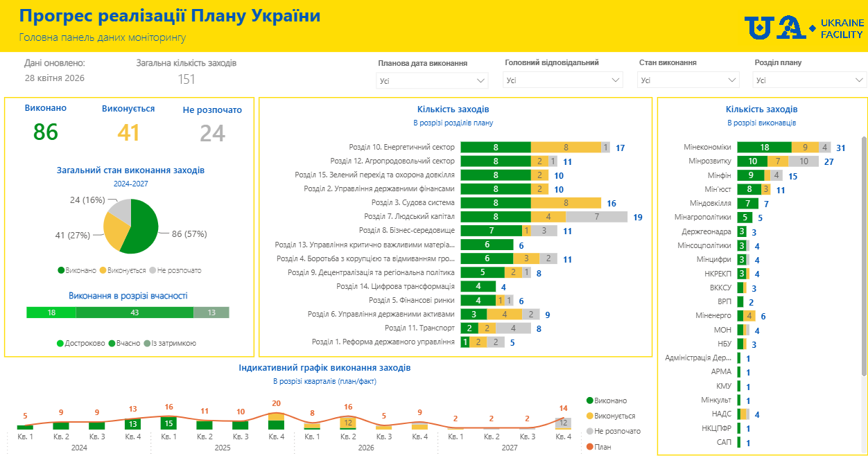868x458 pixels.
Task: Select the yellow Виконується pie slice
Action: coord(116,232)
